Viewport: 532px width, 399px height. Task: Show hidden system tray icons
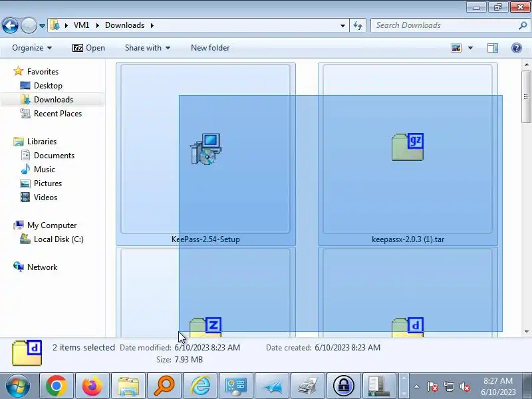(417, 386)
